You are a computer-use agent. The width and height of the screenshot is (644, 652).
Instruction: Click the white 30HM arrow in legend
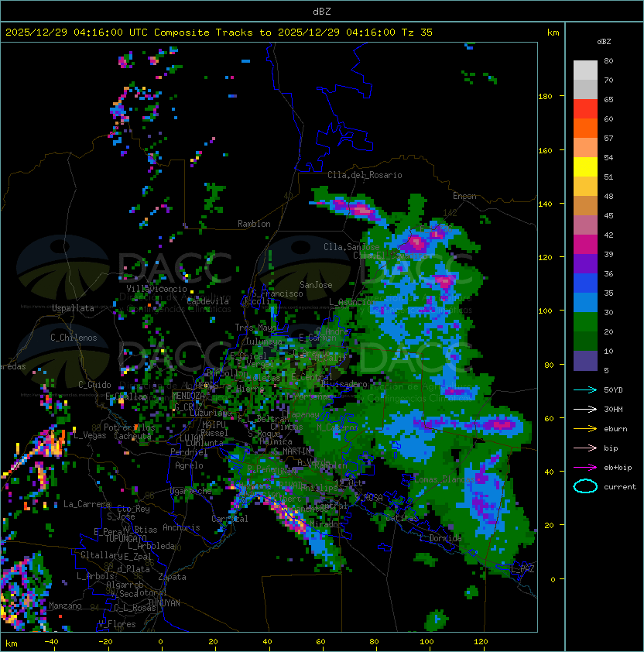pyautogui.click(x=585, y=409)
